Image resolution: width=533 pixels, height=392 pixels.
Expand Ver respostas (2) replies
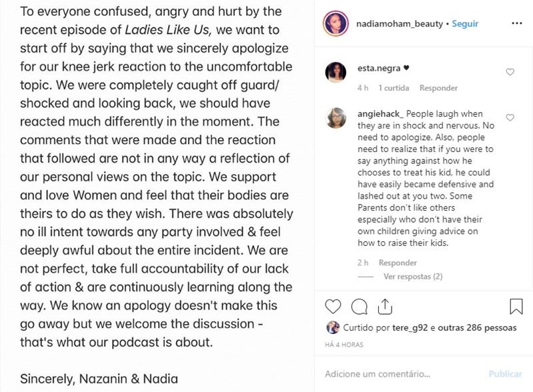tap(413, 277)
